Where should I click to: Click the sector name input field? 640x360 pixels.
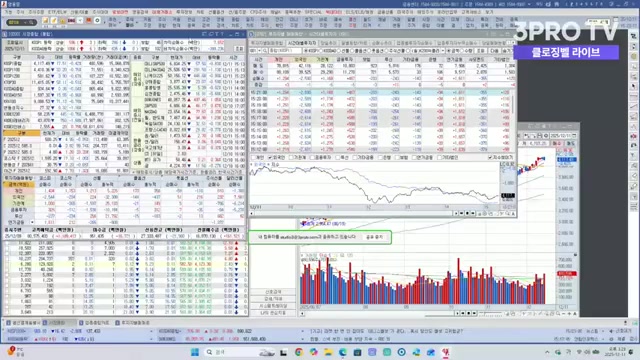pyautogui.click(x=284, y=51)
